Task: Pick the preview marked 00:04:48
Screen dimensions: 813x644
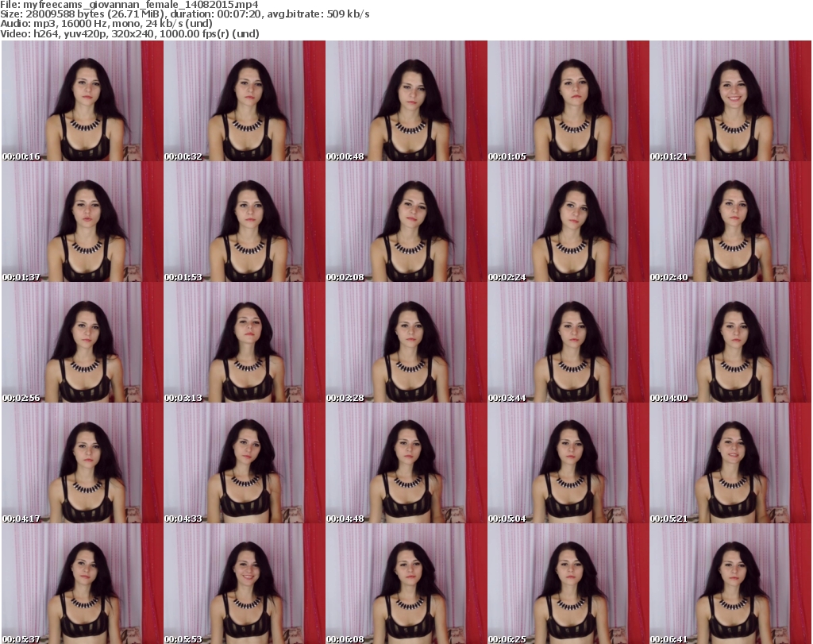Action: coord(406,464)
